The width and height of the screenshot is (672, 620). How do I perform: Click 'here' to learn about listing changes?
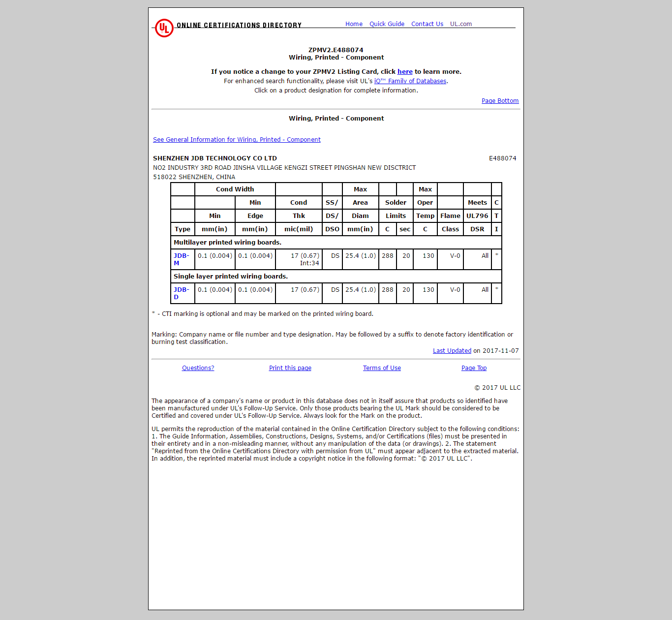point(405,72)
